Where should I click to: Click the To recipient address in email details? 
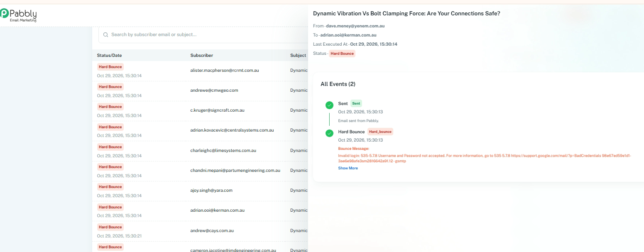(348, 35)
